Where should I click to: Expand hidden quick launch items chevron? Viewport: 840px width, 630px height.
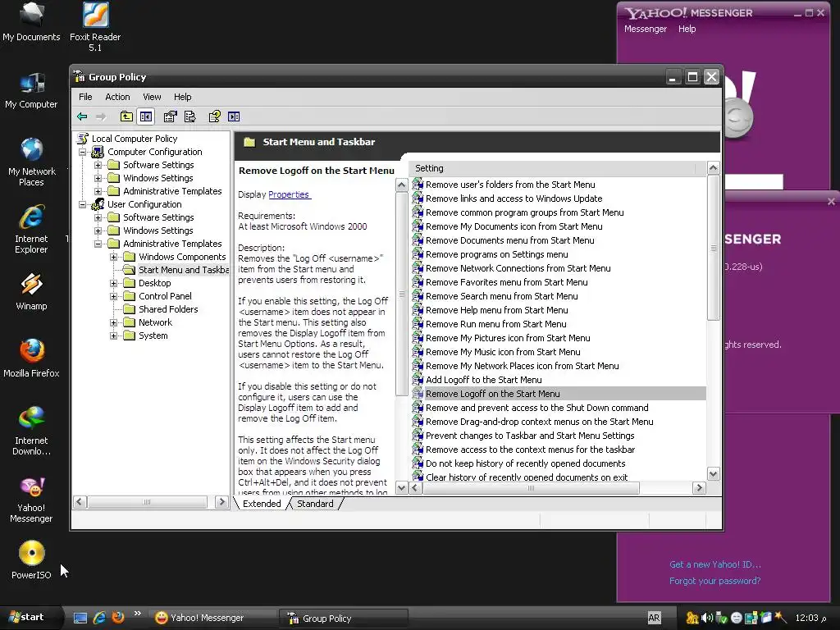click(x=137, y=614)
